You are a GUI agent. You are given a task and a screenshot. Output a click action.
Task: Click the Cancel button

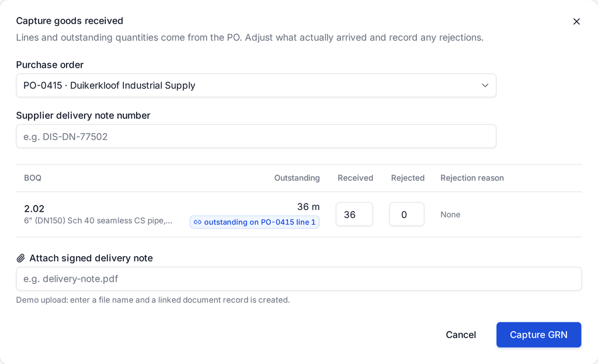pos(461,335)
